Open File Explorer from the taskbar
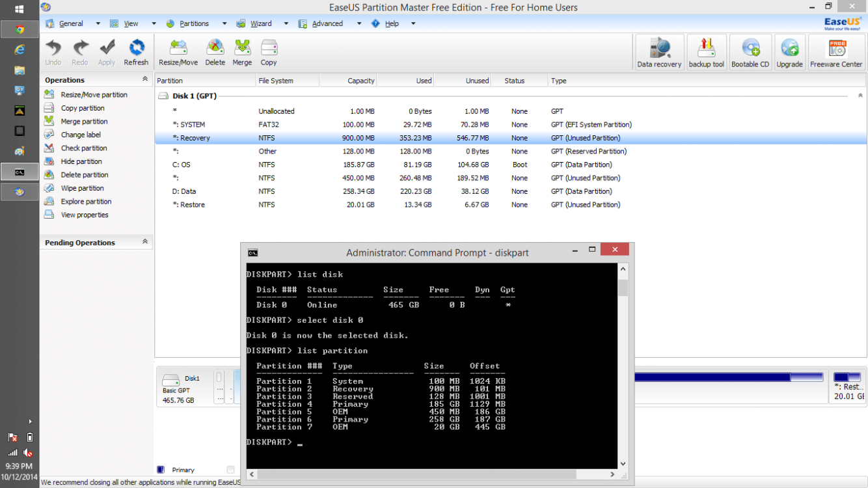Image resolution: width=868 pixels, height=488 pixels. tap(20, 70)
